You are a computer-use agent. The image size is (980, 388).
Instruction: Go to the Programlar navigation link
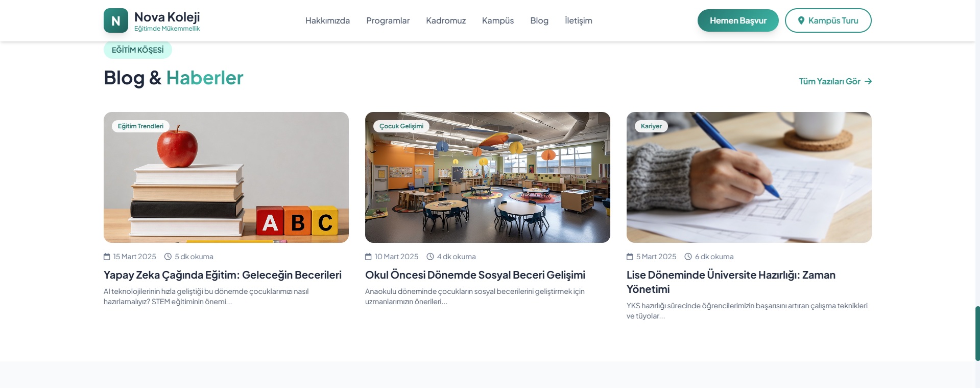(388, 20)
